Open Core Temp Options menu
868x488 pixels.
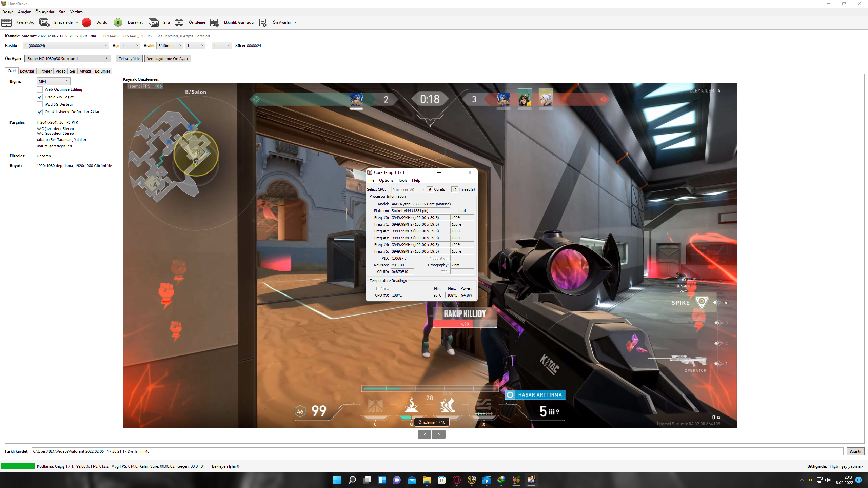coord(386,180)
